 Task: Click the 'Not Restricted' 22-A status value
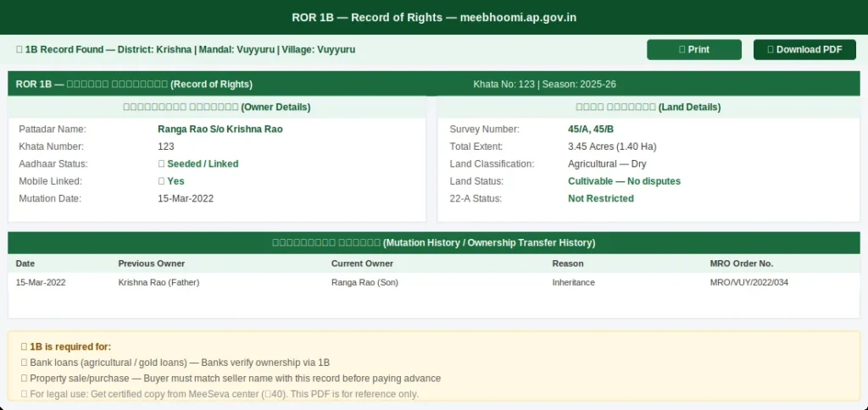tap(600, 198)
